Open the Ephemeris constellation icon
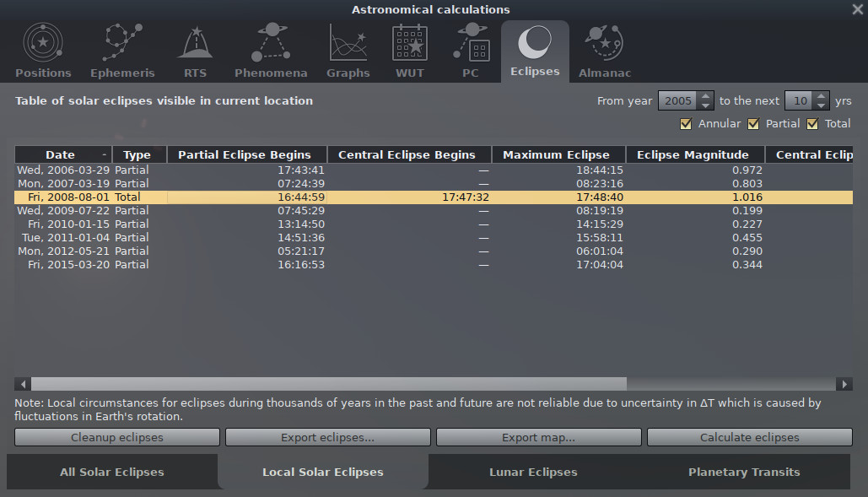The image size is (868, 497). coord(122,42)
